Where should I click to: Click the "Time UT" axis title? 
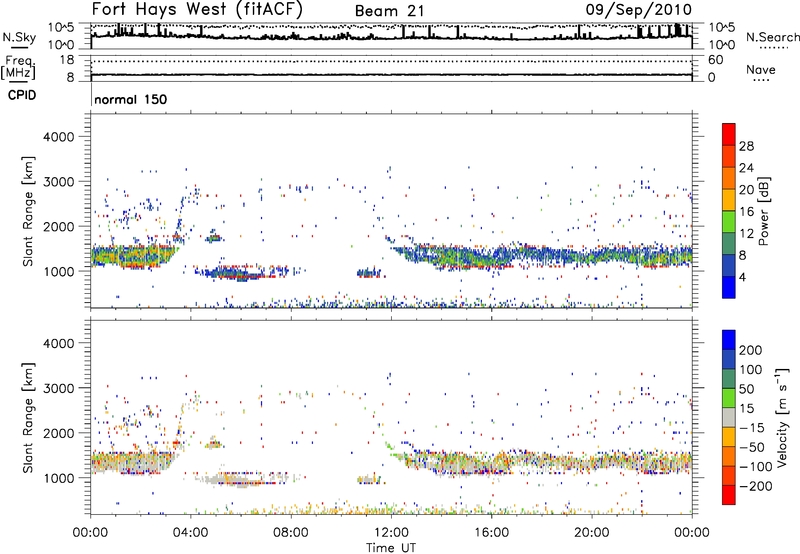pos(391,548)
